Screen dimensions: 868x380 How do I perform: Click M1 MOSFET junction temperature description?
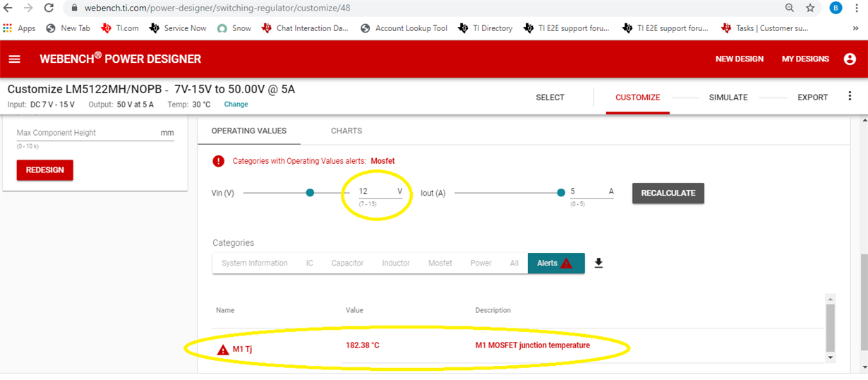533,345
